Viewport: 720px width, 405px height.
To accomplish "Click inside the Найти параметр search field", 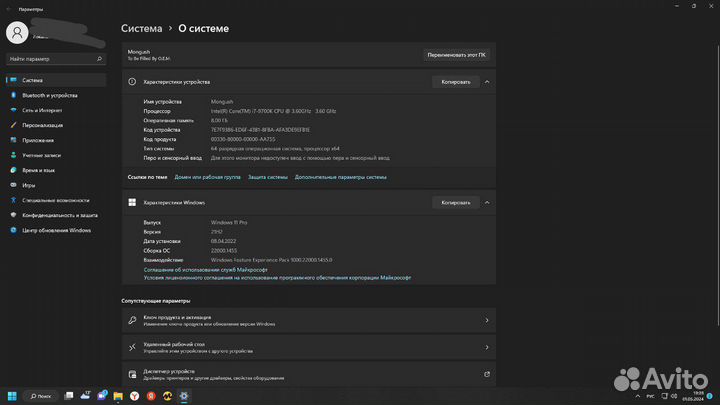I will point(55,59).
